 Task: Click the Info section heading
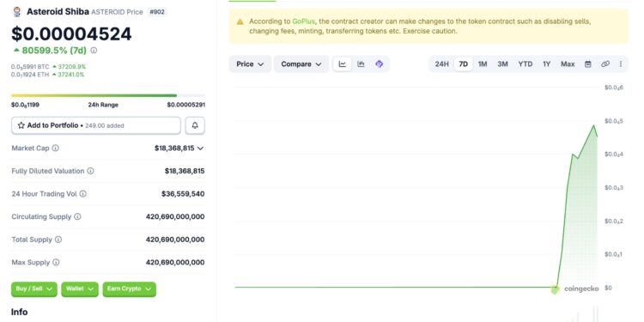tap(19, 313)
